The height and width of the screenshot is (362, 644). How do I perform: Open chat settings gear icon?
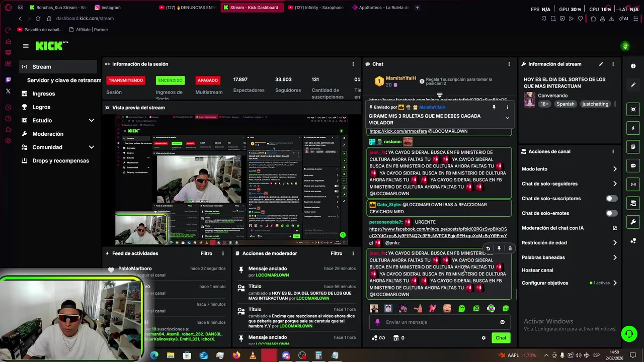pyautogui.click(x=484, y=338)
